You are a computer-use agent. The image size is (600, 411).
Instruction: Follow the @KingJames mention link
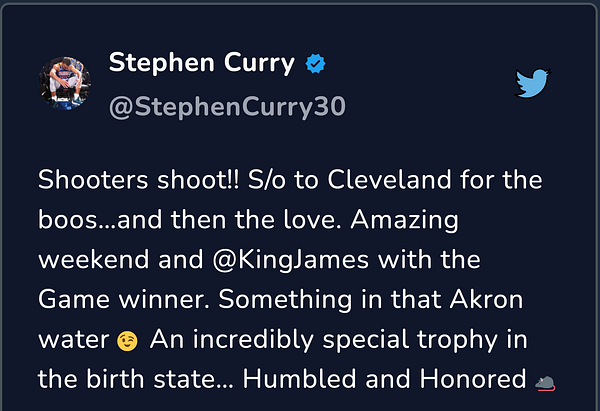coord(291,260)
